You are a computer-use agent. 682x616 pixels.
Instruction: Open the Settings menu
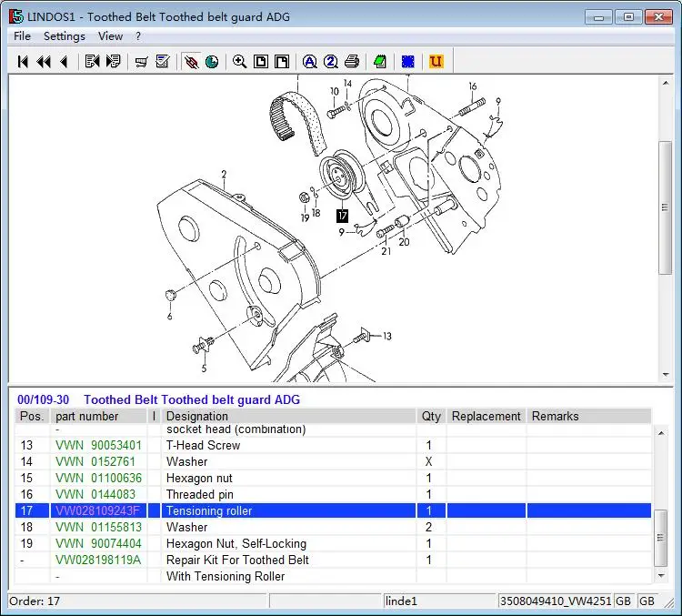(64, 36)
